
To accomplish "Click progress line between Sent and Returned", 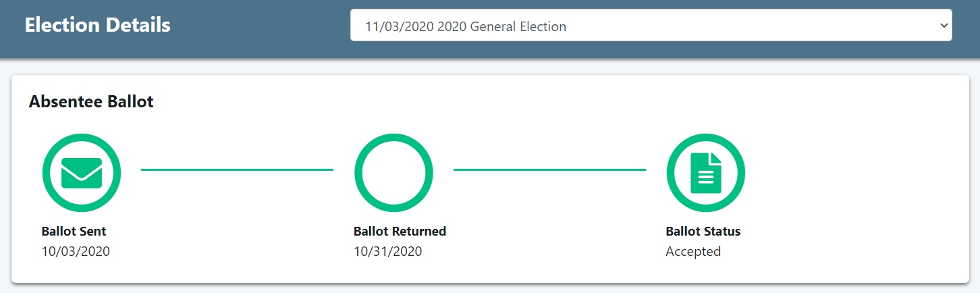I will coord(237,169).
